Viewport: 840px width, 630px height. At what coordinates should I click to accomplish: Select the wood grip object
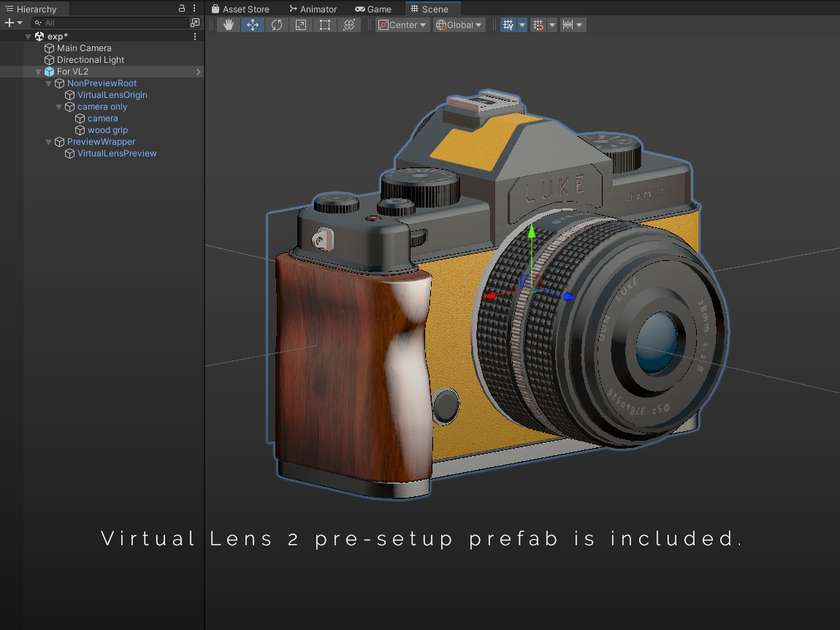point(107,130)
